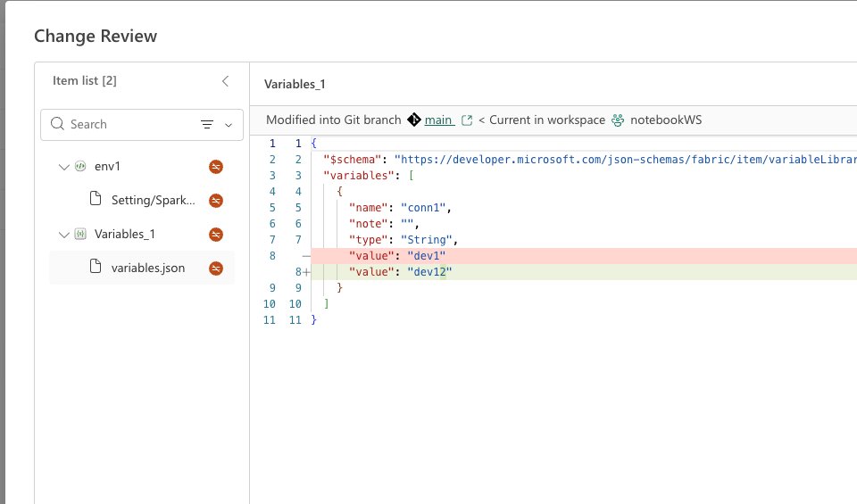Click the Item list [2] heading

point(85,81)
